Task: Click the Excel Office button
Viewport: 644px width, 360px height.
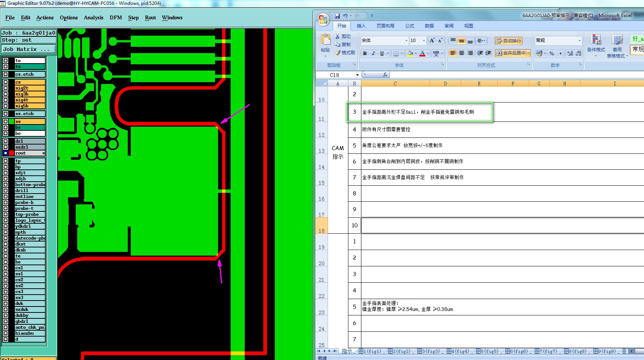Action: tap(323, 19)
